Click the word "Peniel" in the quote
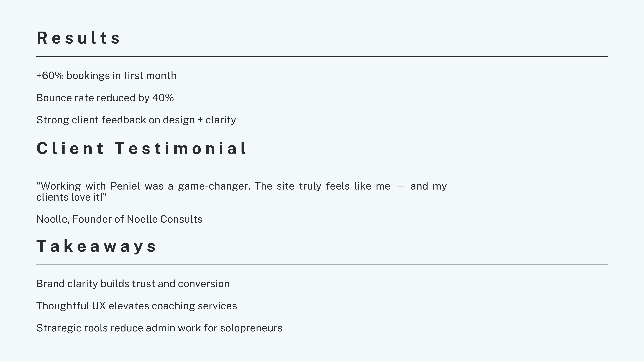The image size is (644, 362). [x=125, y=186]
